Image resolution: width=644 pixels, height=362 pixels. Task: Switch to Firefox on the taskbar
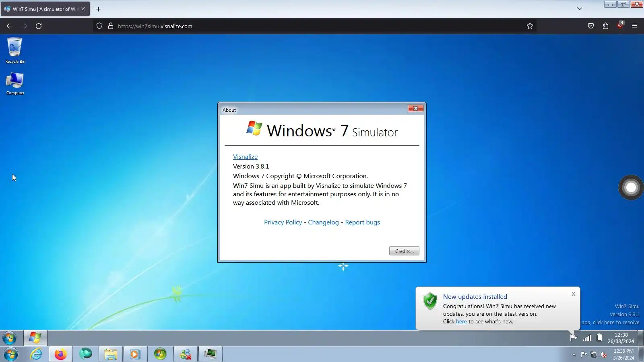coord(61,354)
